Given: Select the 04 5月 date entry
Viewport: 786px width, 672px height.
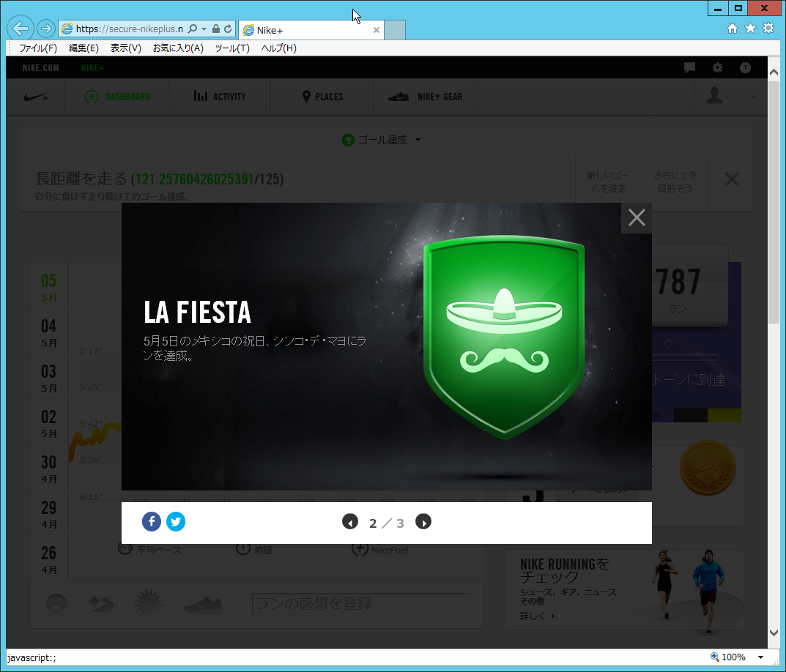Looking at the screenshot, I should click(x=48, y=332).
